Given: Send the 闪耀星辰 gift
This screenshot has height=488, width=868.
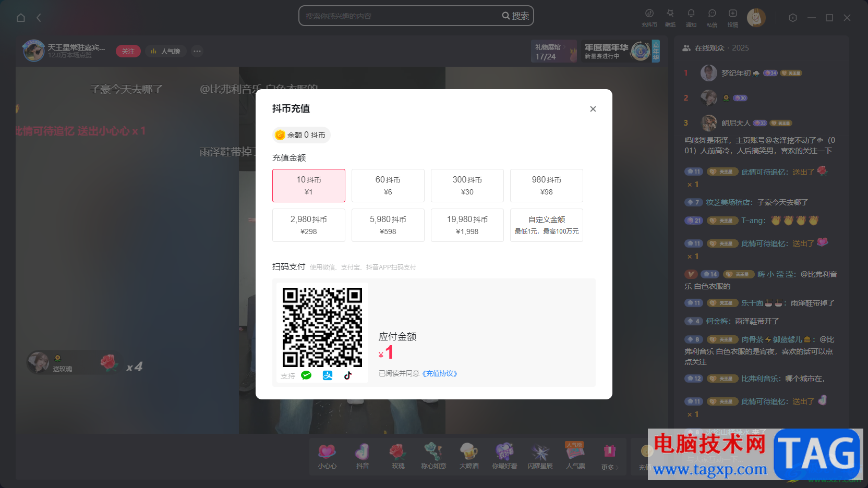Looking at the screenshot, I should coord(540,456).
